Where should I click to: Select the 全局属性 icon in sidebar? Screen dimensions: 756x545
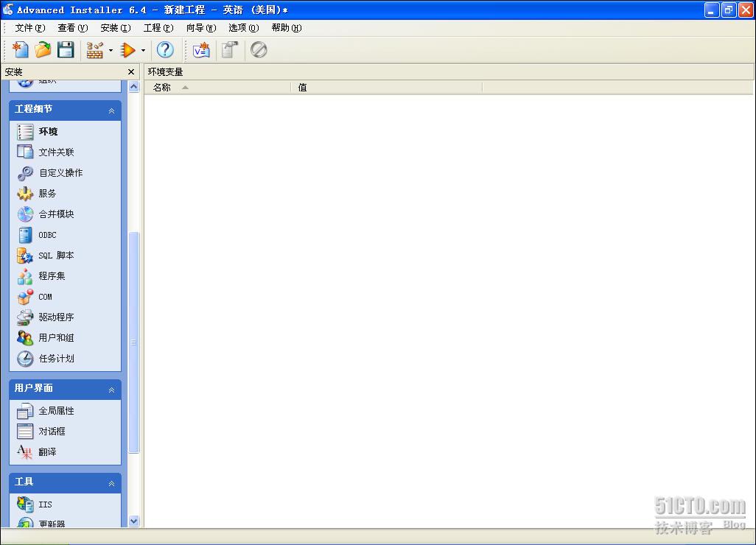pyautogui.click(x=26, y=410)
